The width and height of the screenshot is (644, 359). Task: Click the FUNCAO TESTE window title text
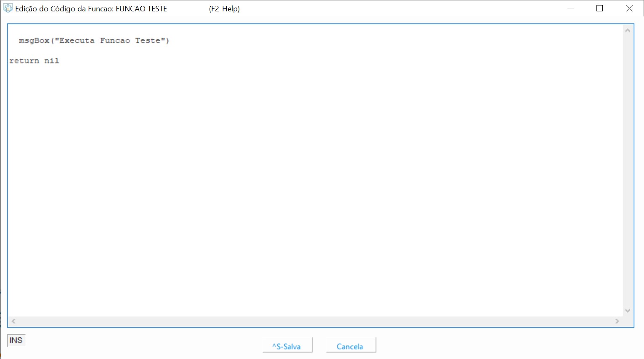point(141,9)
